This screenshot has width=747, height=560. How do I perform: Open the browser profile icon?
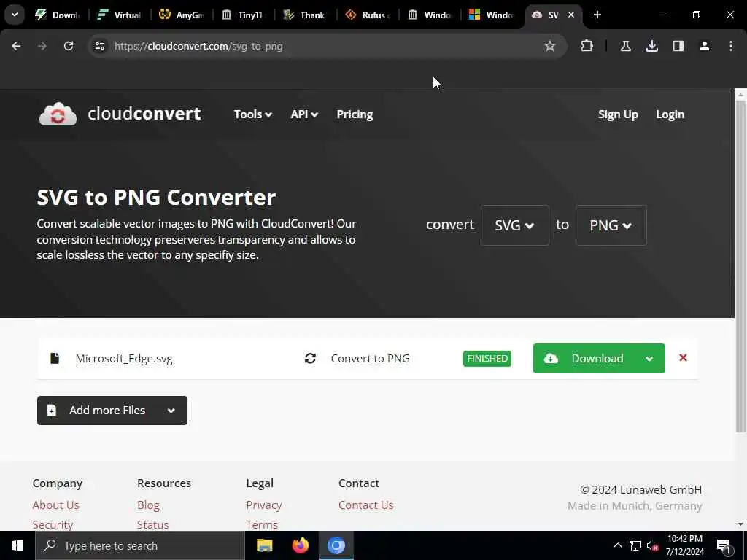(x=705, y=46)
